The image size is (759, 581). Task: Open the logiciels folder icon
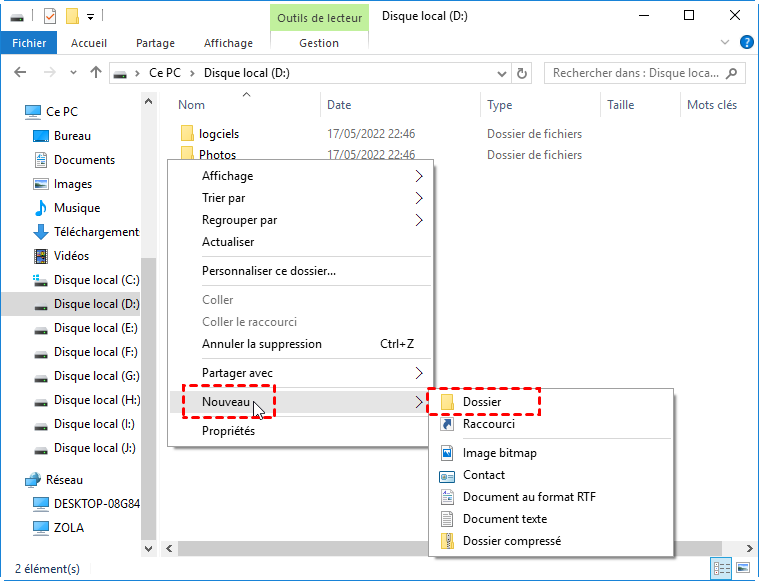pos(186,134)
